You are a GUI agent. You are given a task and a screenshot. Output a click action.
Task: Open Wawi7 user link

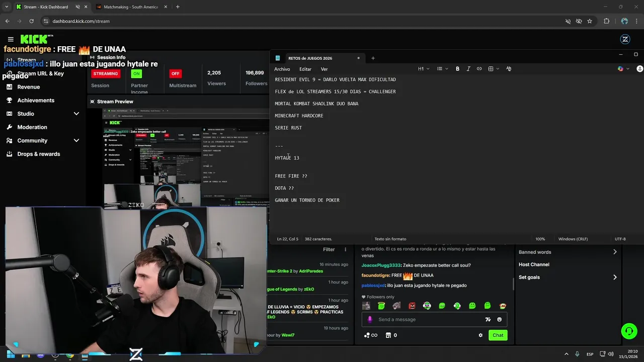[288, 335]
